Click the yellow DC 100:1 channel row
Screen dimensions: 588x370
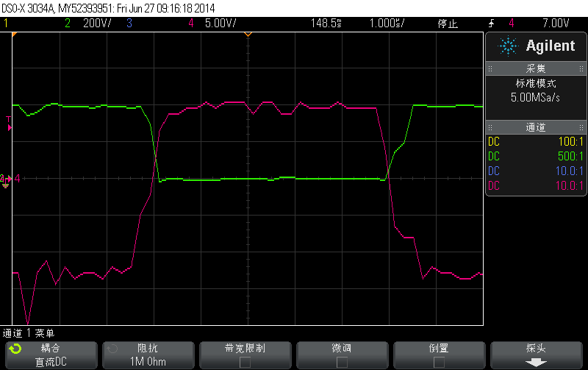pos(536,142)
